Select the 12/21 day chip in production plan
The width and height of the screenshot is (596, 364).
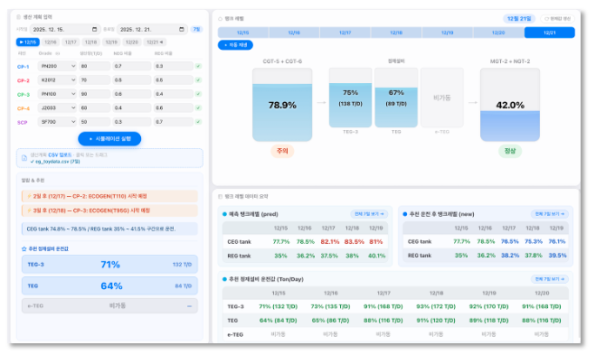155,42
